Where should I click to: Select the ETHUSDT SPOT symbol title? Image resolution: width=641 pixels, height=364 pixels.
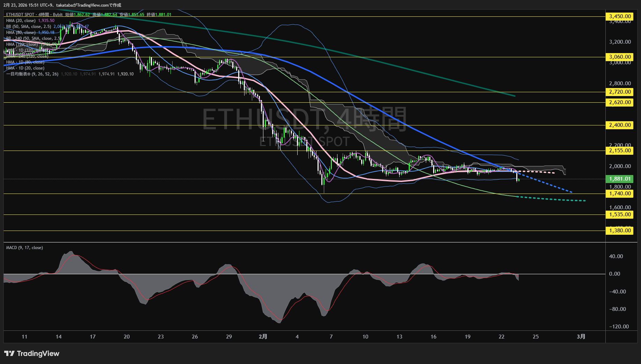tap(20, 15)
